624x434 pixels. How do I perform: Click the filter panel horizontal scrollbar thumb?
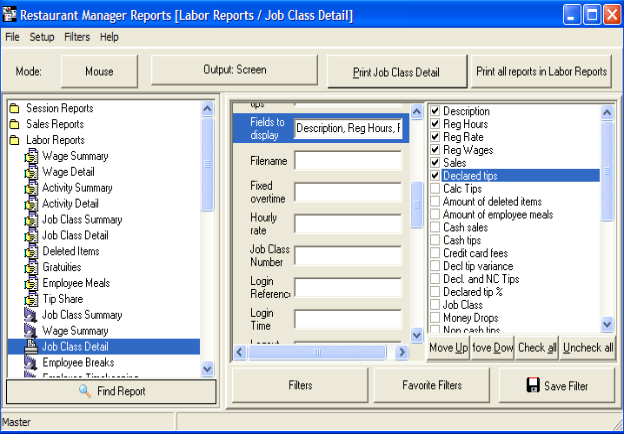318,352
